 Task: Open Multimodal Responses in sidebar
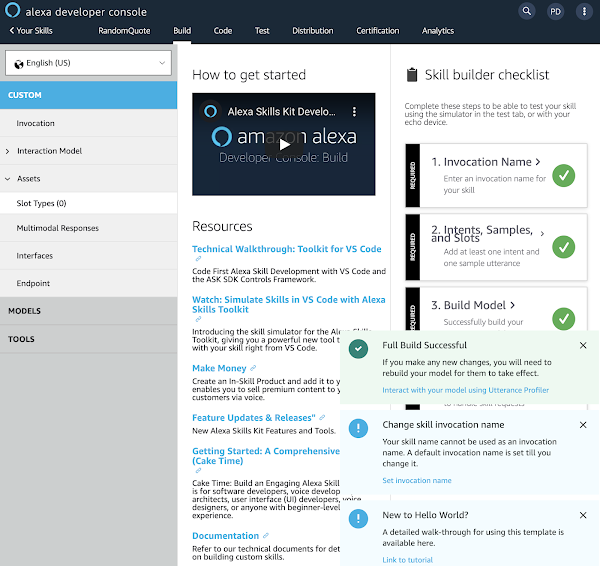88,228
